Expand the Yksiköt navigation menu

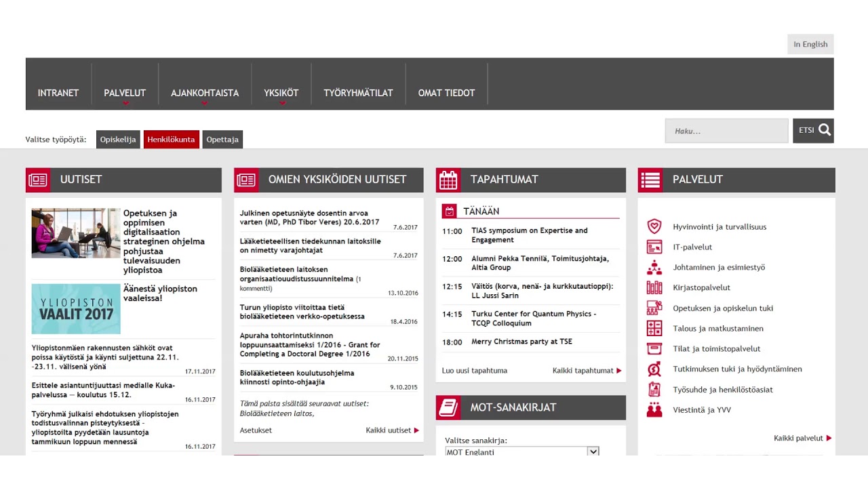(x=281, y=93)
